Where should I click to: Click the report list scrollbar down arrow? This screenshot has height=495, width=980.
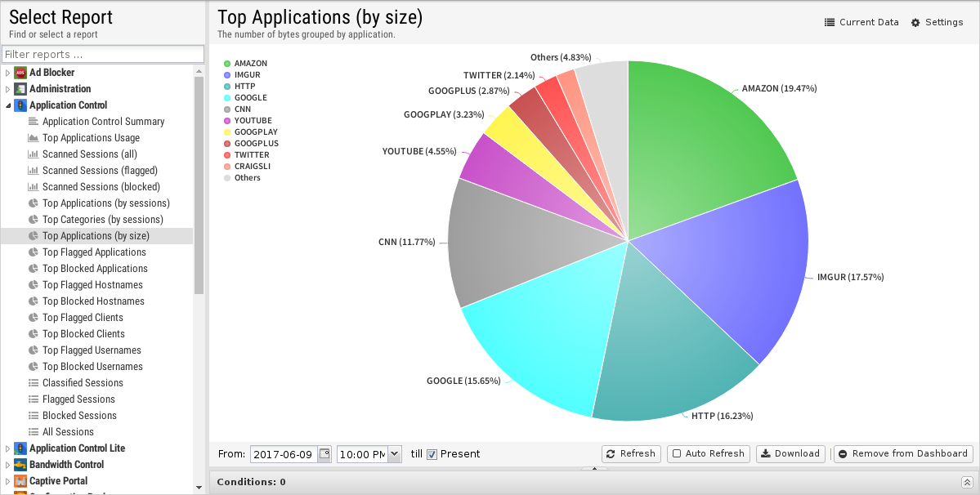pyautogui.click(x=199, y=488)
